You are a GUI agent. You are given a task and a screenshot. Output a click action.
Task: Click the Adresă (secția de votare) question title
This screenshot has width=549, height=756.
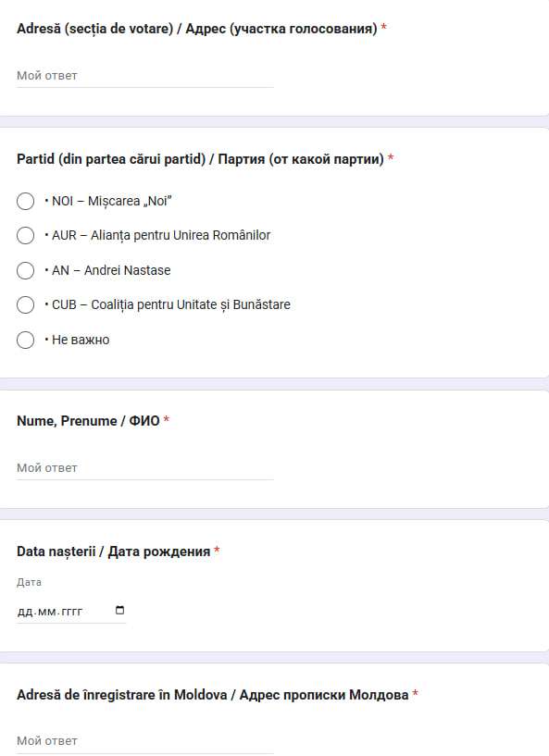point(197,29)
